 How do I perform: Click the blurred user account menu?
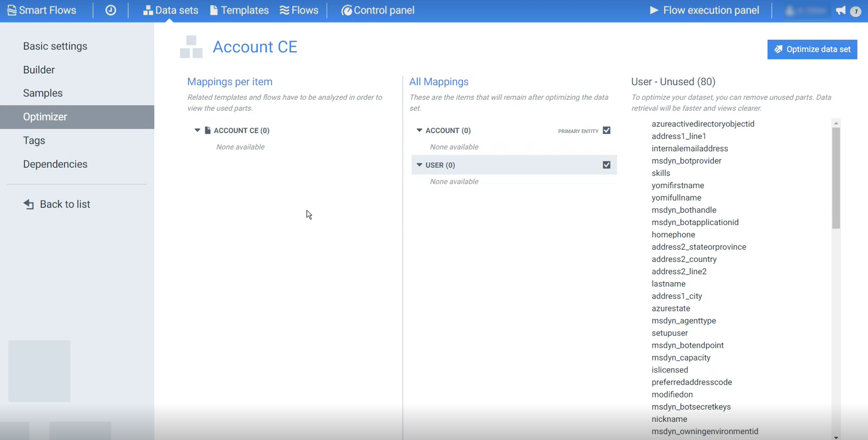pos(807,10)
